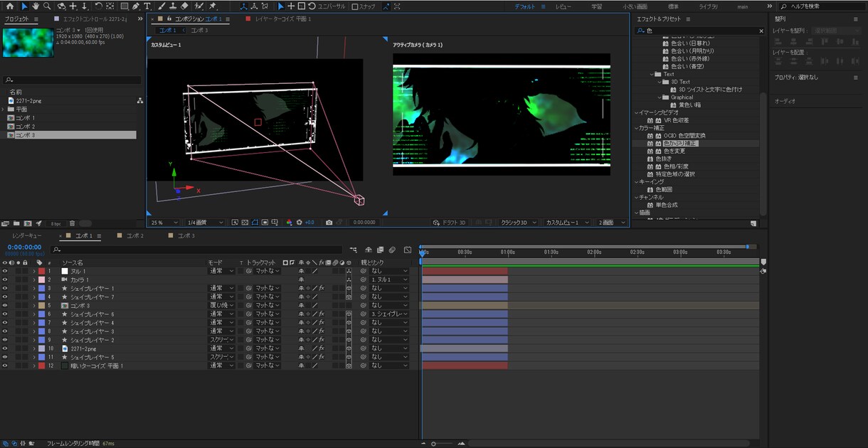
Task: Click the ユニバーサル toolbar option
Action: pos(331,6)
